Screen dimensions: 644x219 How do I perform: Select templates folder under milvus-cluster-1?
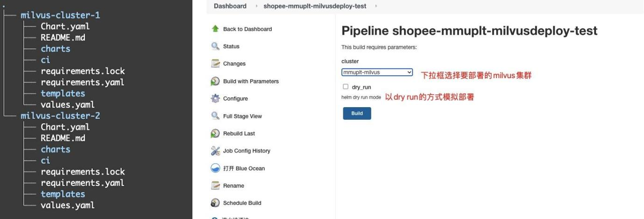coord(63,94)
